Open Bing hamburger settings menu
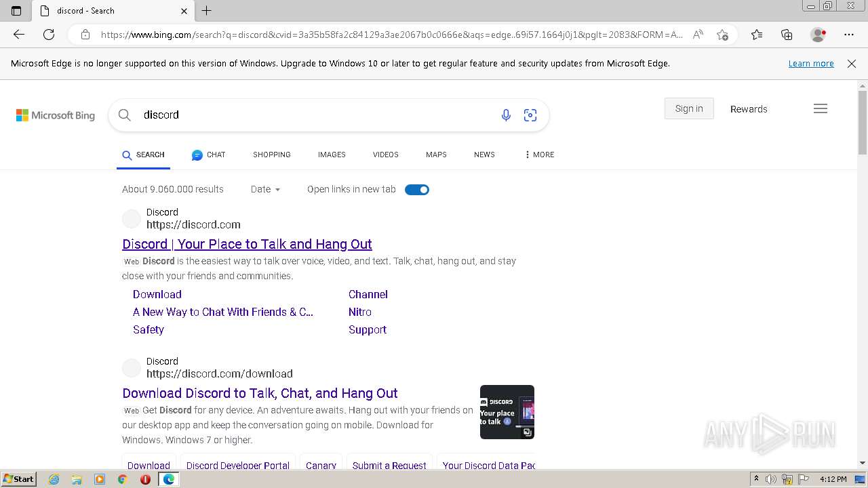868x488 pixels. click(x=821, y=108)
